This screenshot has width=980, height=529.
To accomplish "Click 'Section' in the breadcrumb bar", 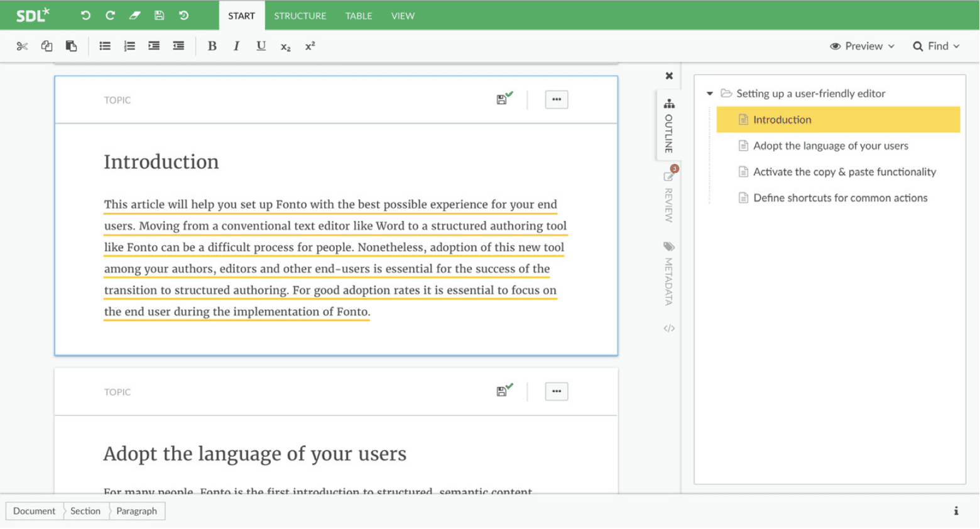I will pyautogui.click(x=85, y=511).
